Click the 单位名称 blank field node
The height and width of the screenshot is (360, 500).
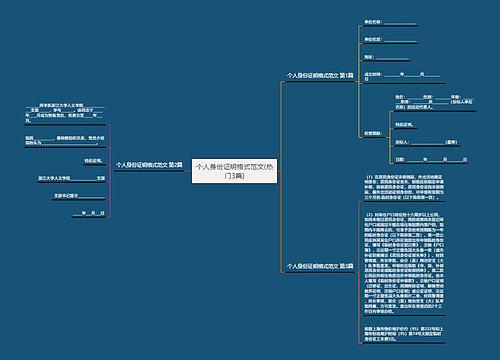(x=390, y=22)
